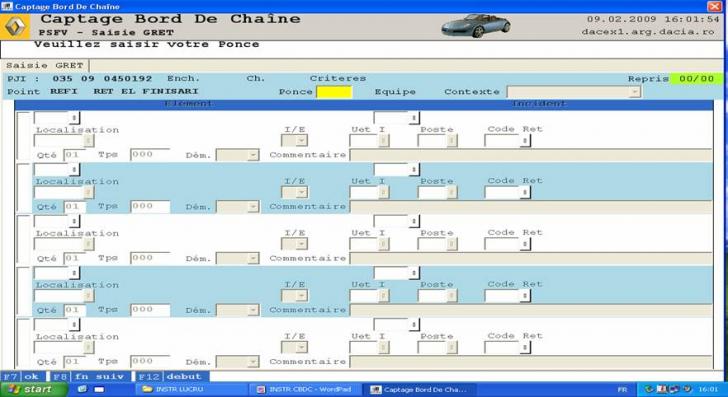
Task: Click the Renault logo icon
Action: (x=15, y=26)
